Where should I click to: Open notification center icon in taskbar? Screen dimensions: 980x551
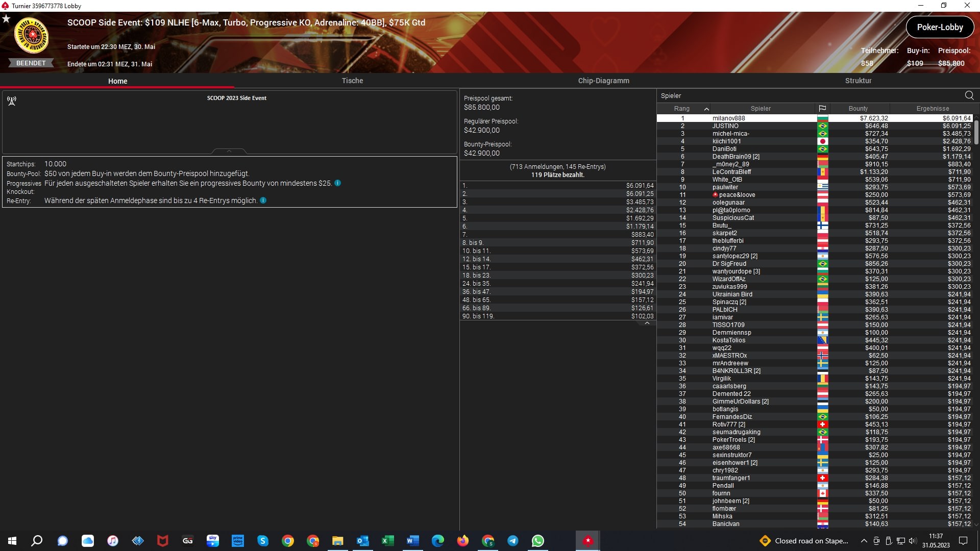(963, 541)
